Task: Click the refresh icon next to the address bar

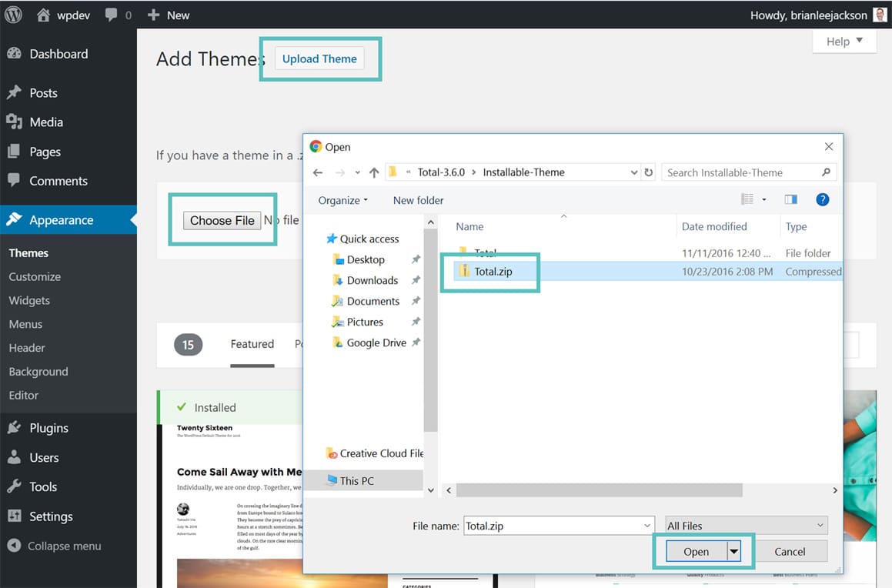Action: (648, 172)
